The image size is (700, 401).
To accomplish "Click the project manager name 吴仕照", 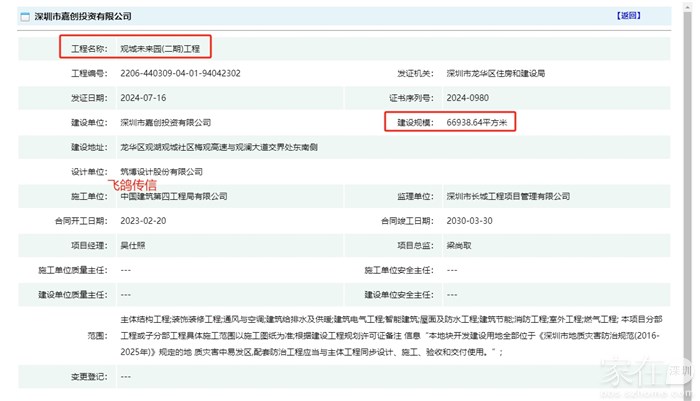I will (136, 245).
